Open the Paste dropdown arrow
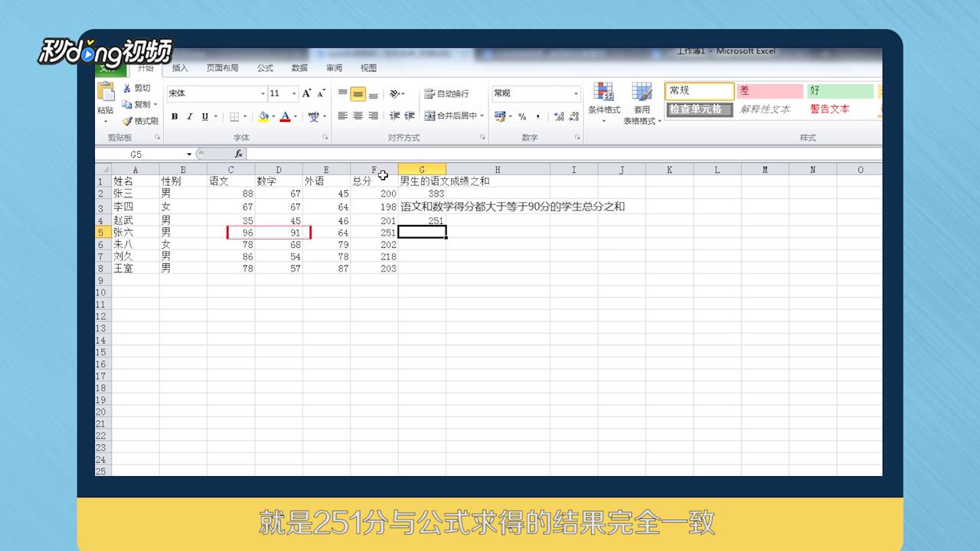 tap(105, 121)
